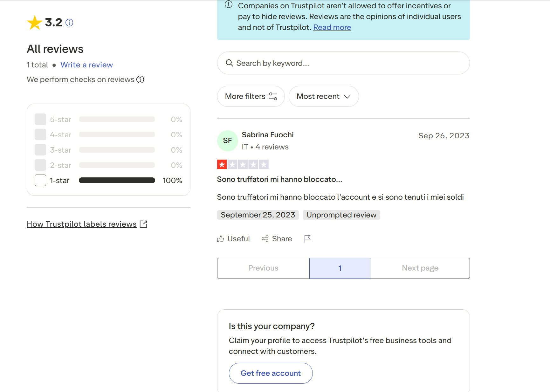The image size is (550, 392).
Task: Open the review title 'Sono truffatori mi hanno bloccato...'
Action: [x=280, y=179]
